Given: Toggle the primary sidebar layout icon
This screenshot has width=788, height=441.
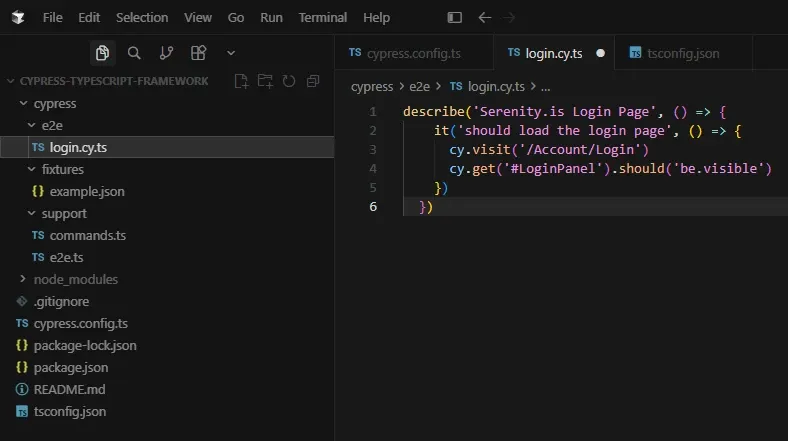Looking at the screenshot, I should 454,18.
